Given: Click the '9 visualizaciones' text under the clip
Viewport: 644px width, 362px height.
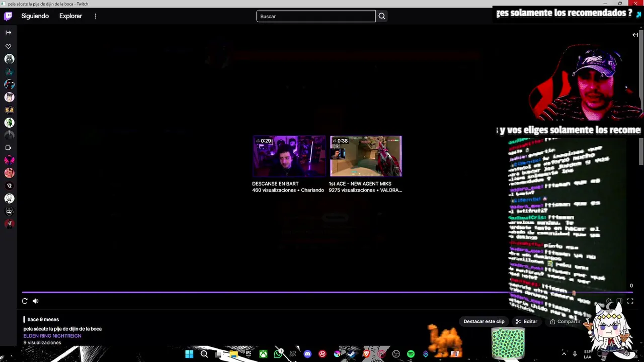Looking at the screenshot, I should tap(42, 343).
